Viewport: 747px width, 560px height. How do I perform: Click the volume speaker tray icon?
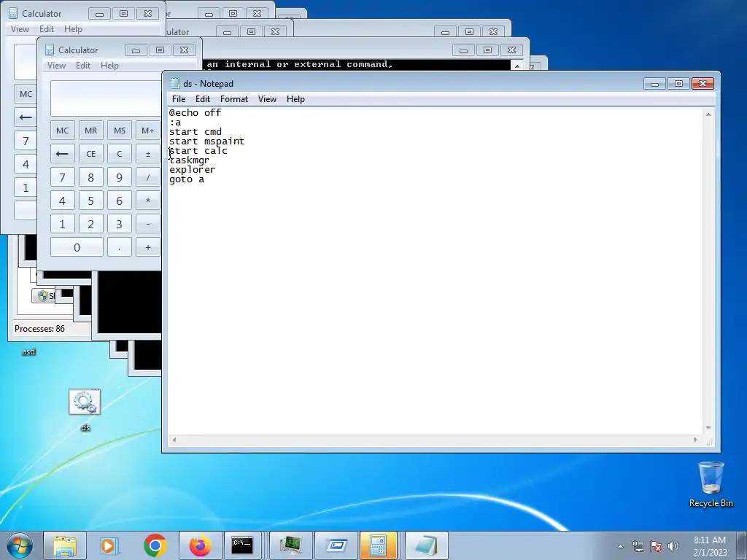[x=673, y=546]
